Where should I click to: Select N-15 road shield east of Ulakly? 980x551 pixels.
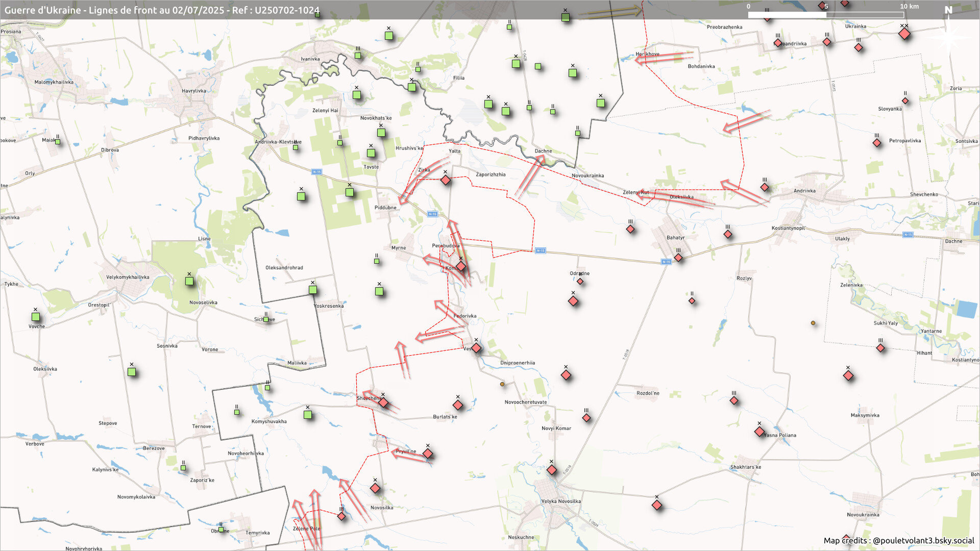click(908, 235)
